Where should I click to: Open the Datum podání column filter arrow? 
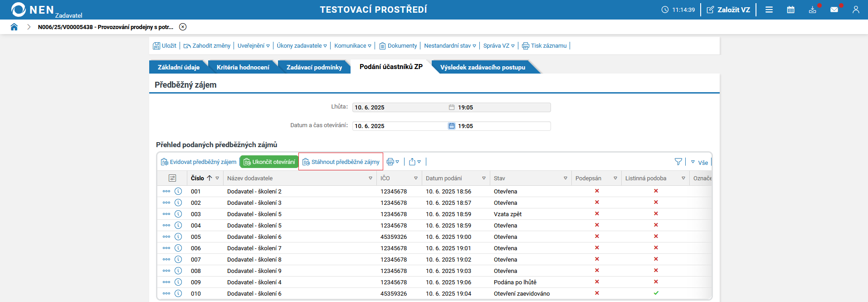484,178
